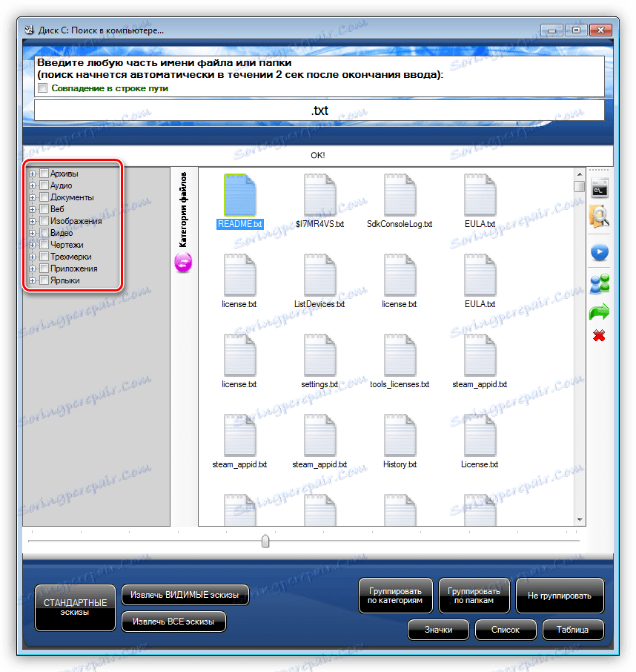Select the ListDevices.txt file icon

pyautogui.click(x=319, y=275)
